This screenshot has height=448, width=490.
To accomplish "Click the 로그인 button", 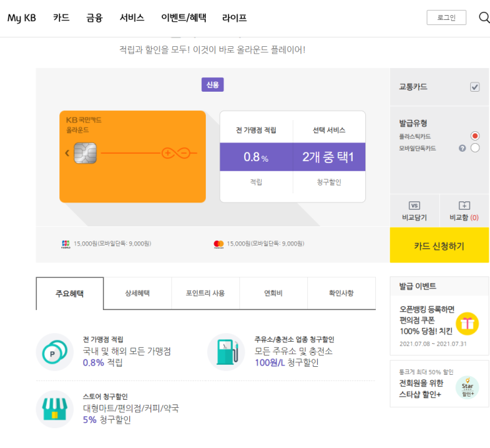I will (446, 18).
